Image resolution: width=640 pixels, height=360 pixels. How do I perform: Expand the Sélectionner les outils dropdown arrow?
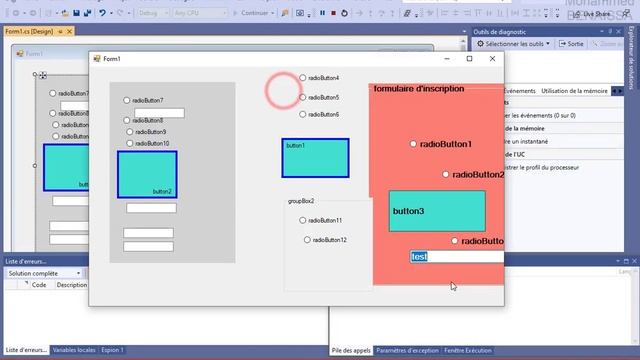[548, 44]
